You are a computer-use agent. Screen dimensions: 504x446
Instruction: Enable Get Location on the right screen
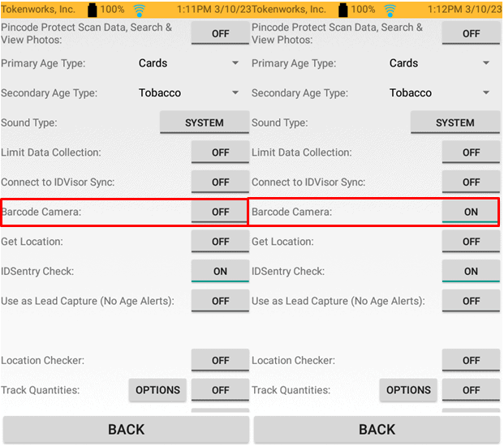coord(471,242)
